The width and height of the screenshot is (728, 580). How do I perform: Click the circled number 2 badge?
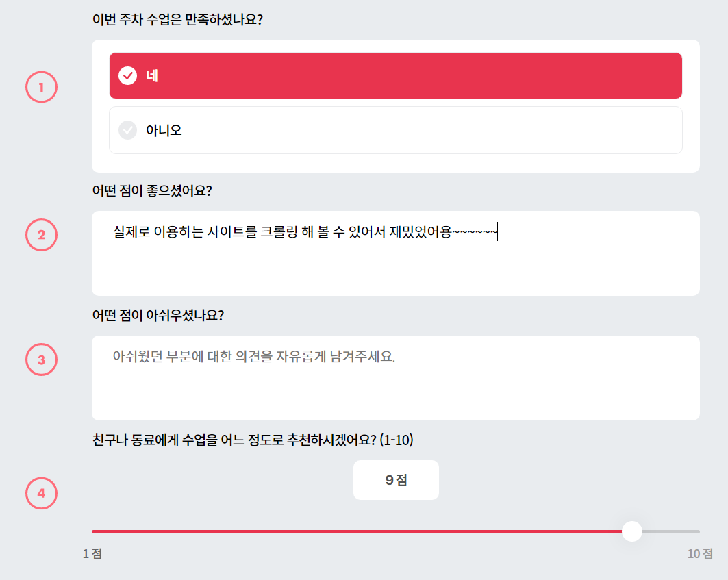[x=41, y=235]
